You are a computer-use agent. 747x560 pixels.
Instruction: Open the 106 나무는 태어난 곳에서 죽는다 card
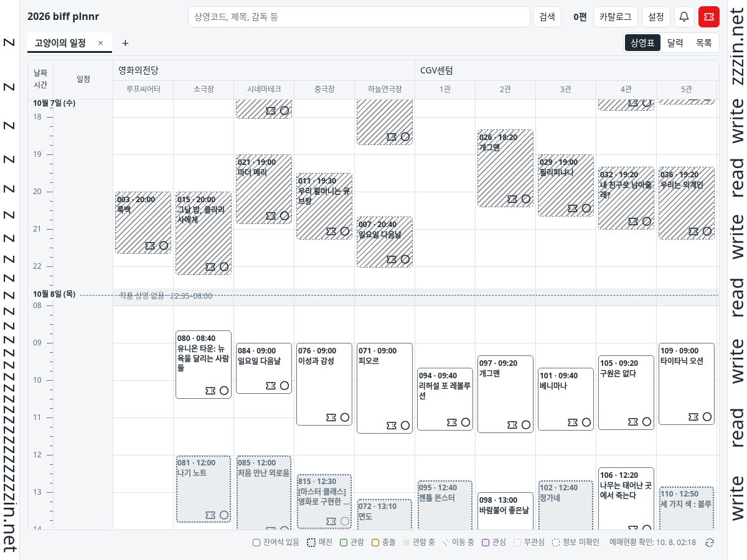pos(626,499)
